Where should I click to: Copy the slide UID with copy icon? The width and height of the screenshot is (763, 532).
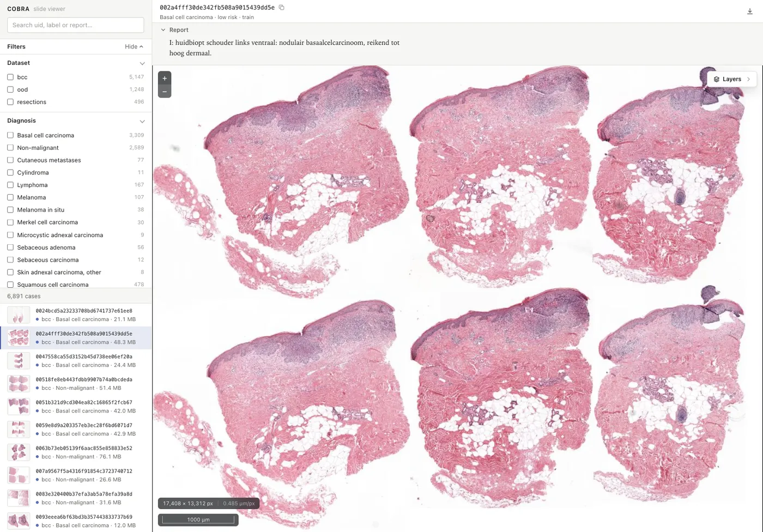coord(281,8)
